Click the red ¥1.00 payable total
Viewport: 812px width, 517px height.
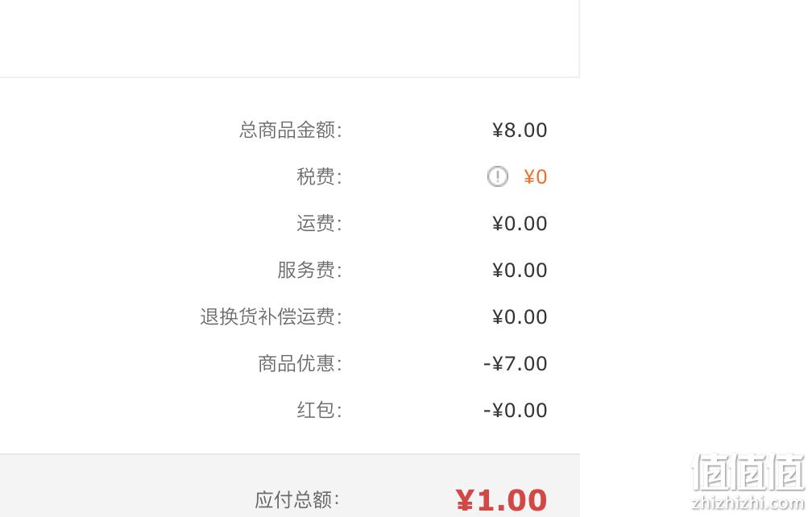click(x=501, y=500)
